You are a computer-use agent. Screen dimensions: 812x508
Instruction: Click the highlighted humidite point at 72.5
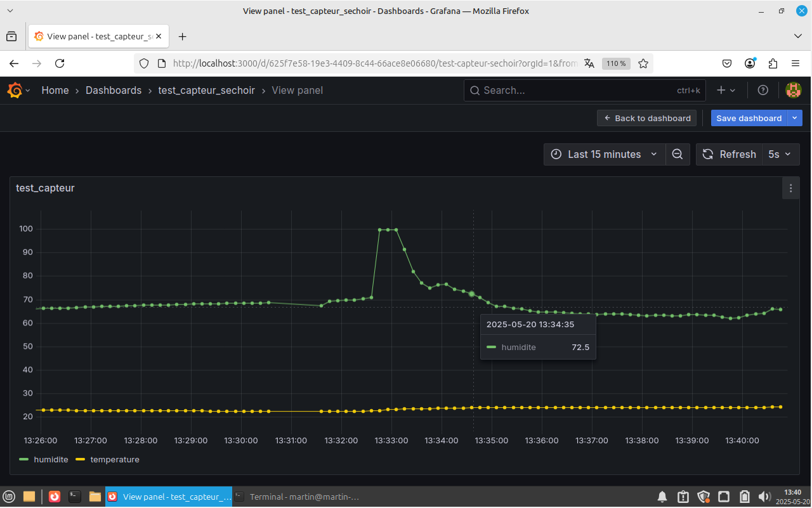(471, 294)
